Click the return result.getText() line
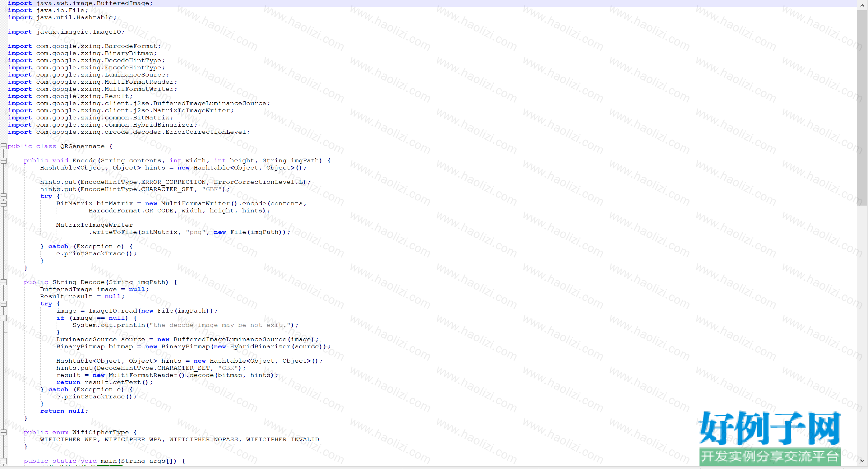868x469 pixels. coord(104,382)
